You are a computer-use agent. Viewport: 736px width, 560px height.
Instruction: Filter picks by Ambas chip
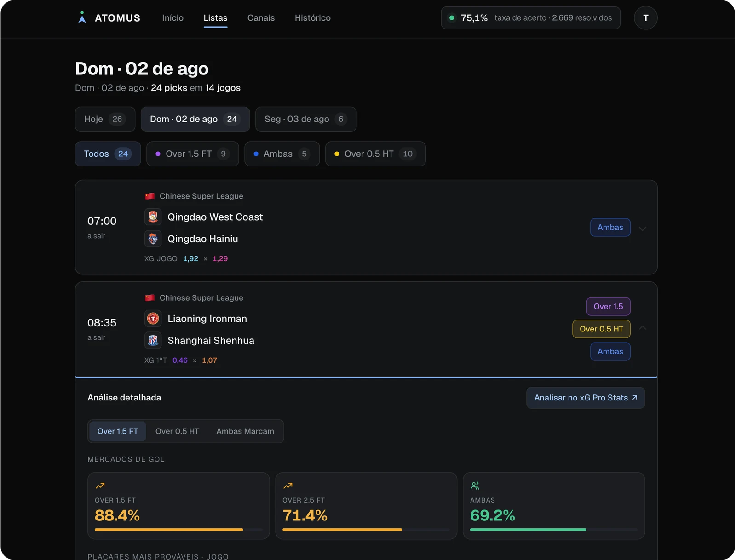click(x=282, y=154)
